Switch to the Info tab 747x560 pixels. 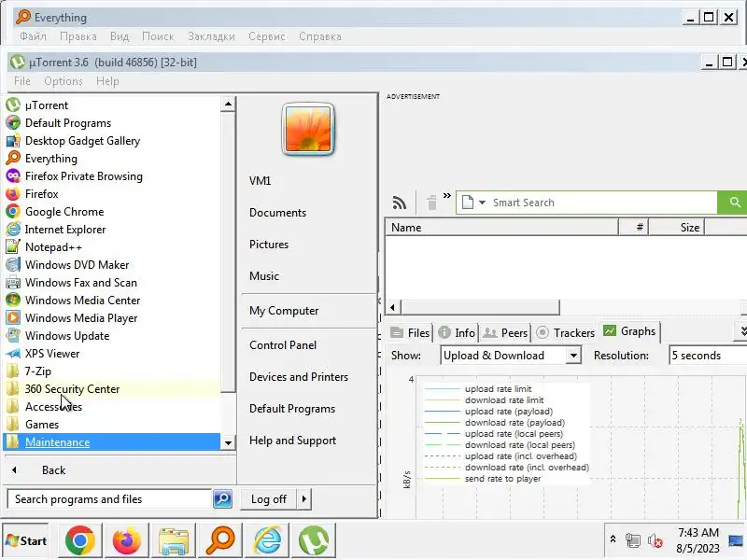[x=457, y=332]
